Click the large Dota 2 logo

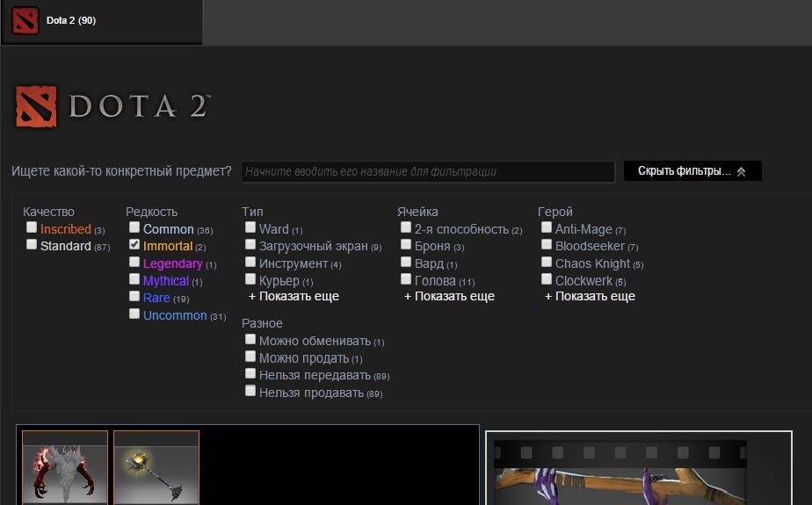point(112,106)
